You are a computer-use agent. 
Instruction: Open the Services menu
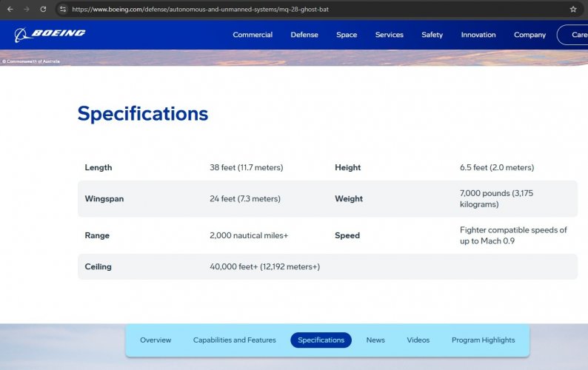click(x=390, y=35)
